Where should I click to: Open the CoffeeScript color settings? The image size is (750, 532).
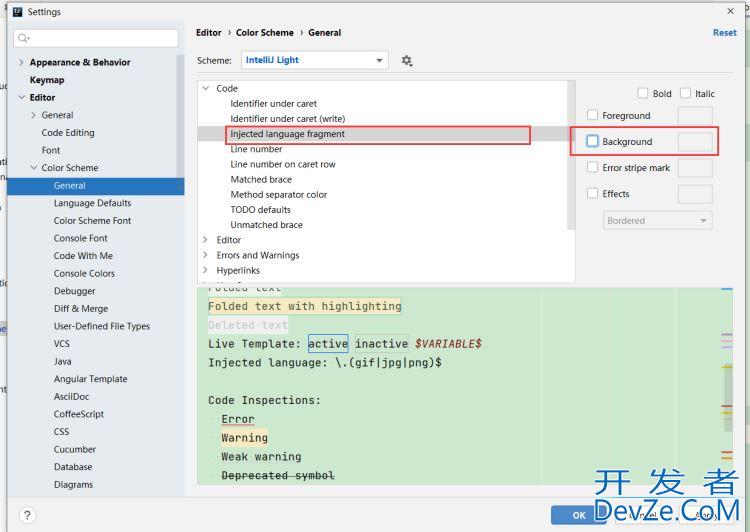pos(78,414)
